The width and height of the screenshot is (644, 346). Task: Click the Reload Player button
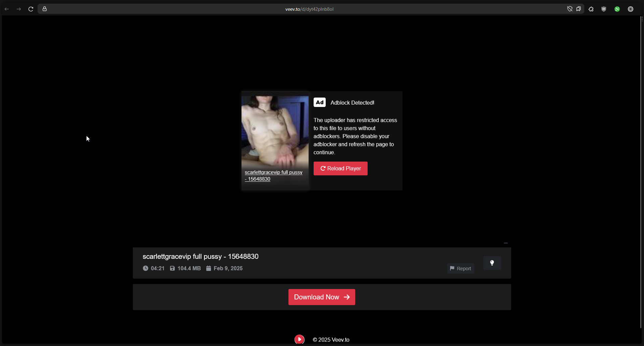click(340, 168)
